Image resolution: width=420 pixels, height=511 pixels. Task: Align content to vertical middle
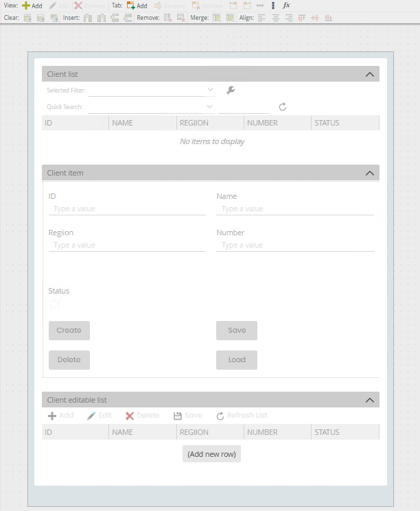(x=315, y=18)
